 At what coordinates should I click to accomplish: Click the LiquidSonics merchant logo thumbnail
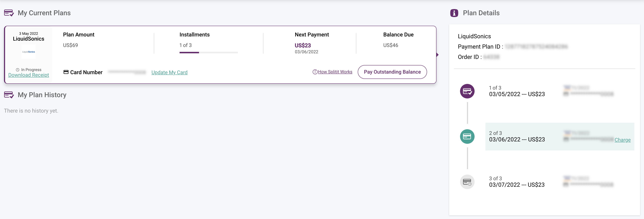28,52
